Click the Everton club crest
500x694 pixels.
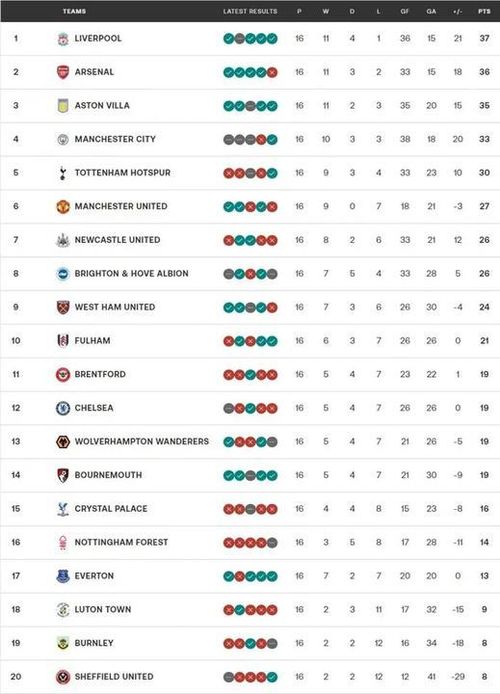click(63, 576)
